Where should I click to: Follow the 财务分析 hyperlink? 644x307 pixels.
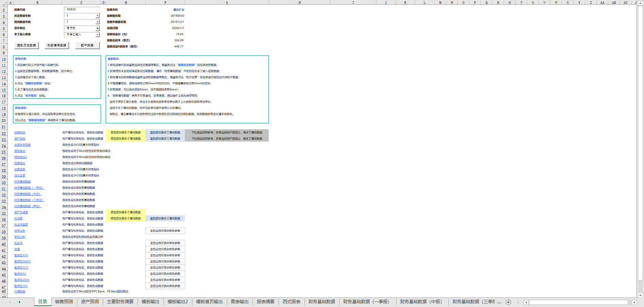(x=20, y=231)
